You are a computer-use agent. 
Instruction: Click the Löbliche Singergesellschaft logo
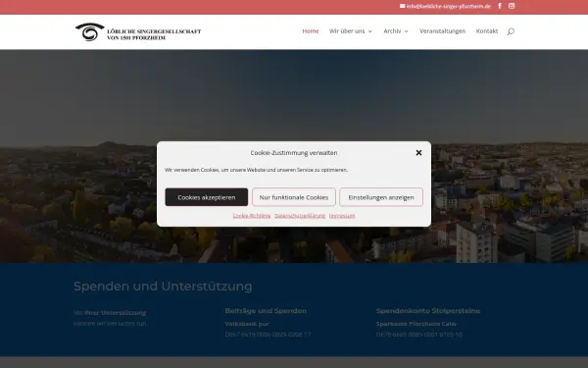138,32
